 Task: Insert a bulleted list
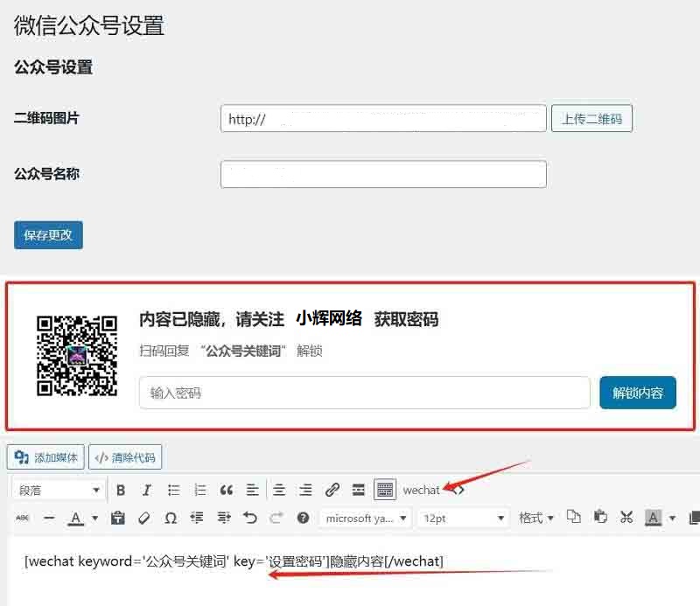[173, 490]
